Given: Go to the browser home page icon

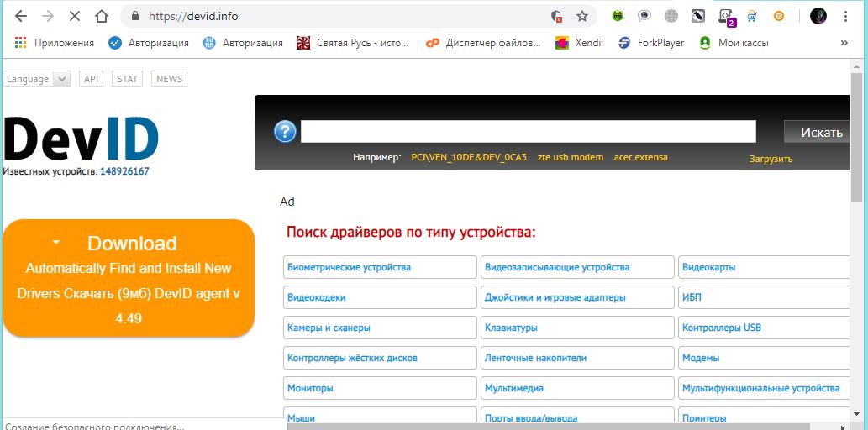Looking at the screenshot, I should 102,16.
